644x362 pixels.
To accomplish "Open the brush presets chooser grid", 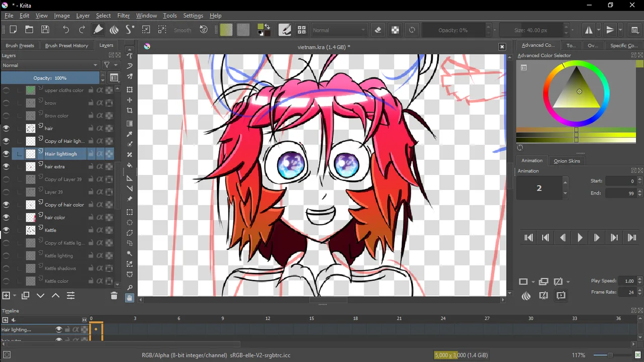I will [301, 30].
